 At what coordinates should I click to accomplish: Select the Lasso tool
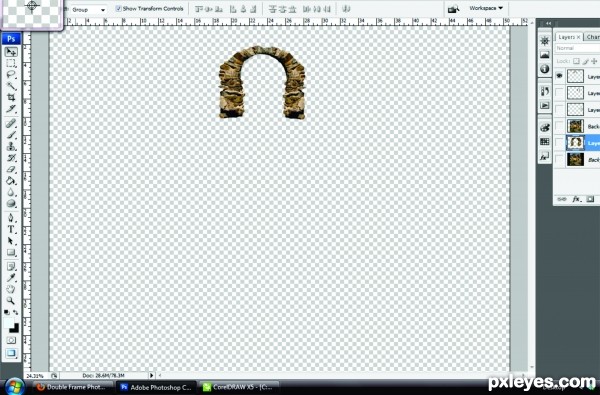(x=11, y=74)
